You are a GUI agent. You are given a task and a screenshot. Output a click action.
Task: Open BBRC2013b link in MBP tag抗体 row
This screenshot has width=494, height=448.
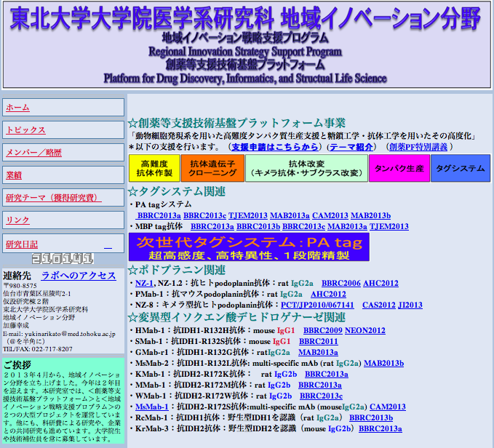pos(258,227)
